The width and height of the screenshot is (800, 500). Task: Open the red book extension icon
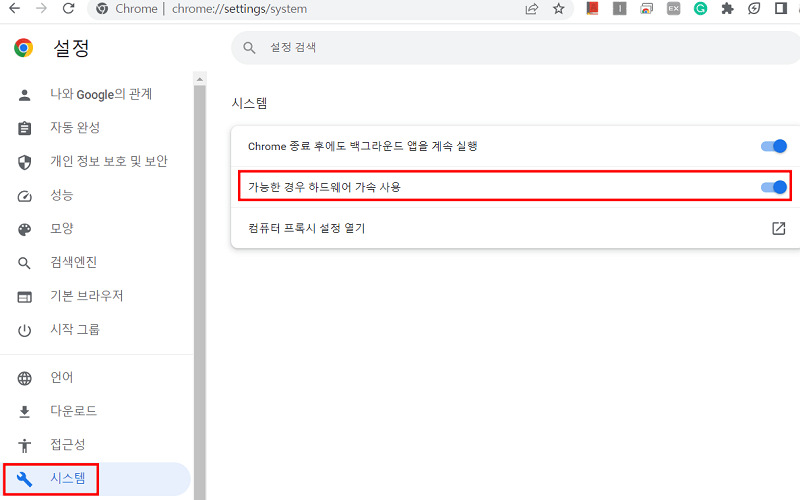(x=592, y=8)
